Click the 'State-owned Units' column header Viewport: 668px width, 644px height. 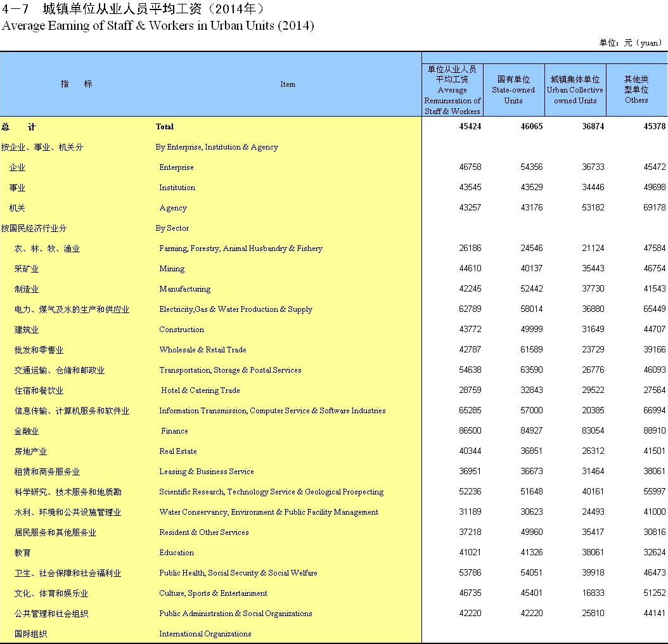[x=513, y=90]
